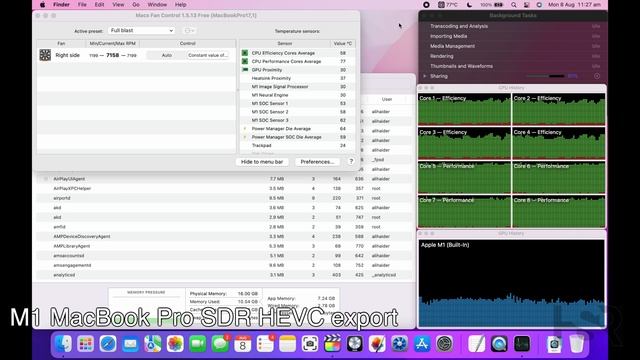Set fan control to Auto
This screenshot has width=640, height=360.
point(167,55)
